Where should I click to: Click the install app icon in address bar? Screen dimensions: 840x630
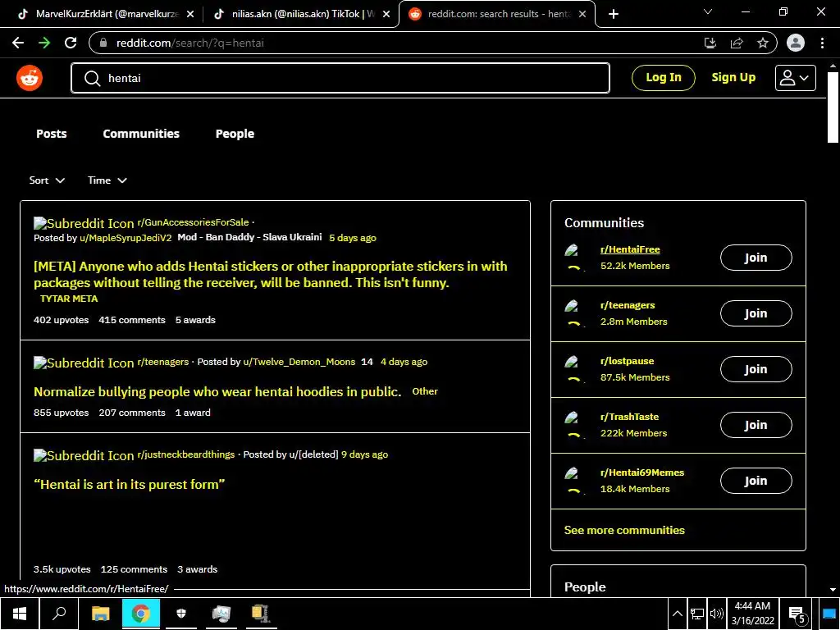pos(710,43)
